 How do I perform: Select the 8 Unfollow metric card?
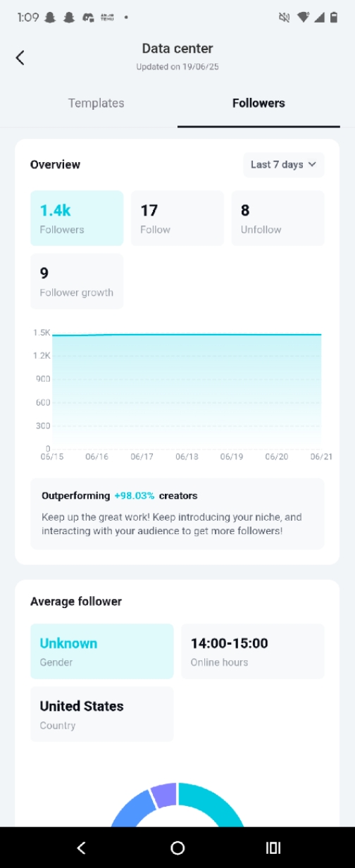(278, 218)
